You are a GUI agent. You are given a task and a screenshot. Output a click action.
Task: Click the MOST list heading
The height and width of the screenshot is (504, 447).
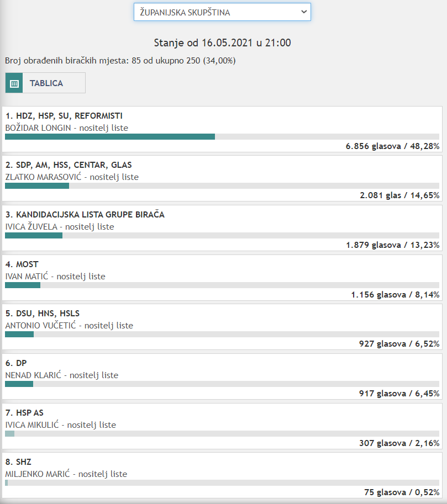tap(22, 264)
